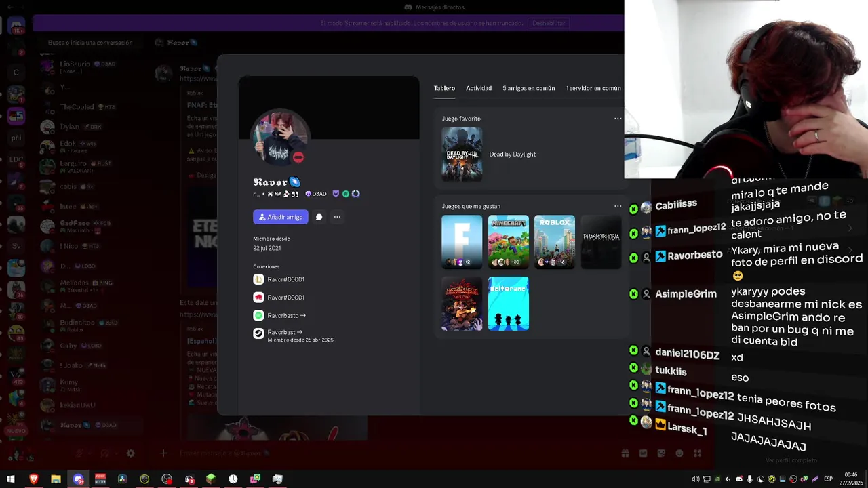This screenshot has width=868, height=488.
Task: Open the Roblox game tile
Action: [x=554, y=242]
